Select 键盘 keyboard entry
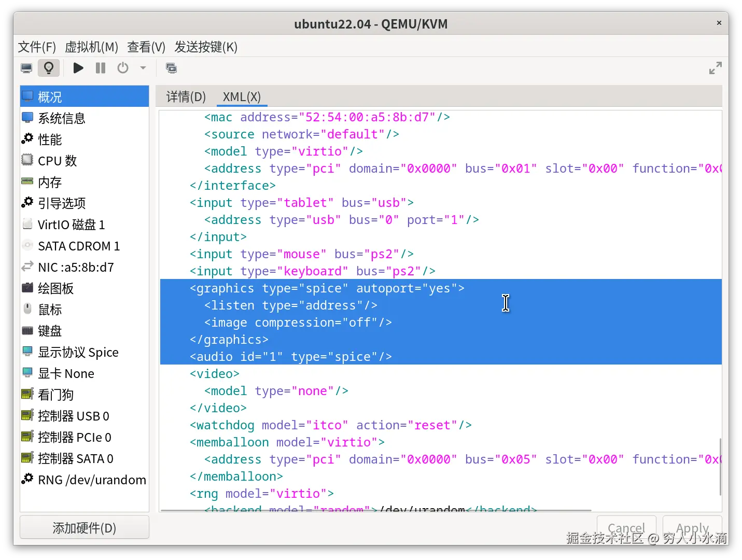742x560 pixels. tap(85, 331)
